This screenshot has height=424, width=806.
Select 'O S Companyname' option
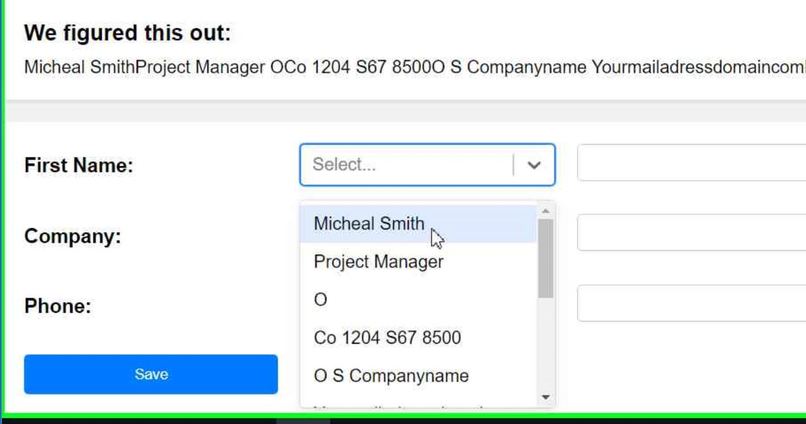coord(418,376)
